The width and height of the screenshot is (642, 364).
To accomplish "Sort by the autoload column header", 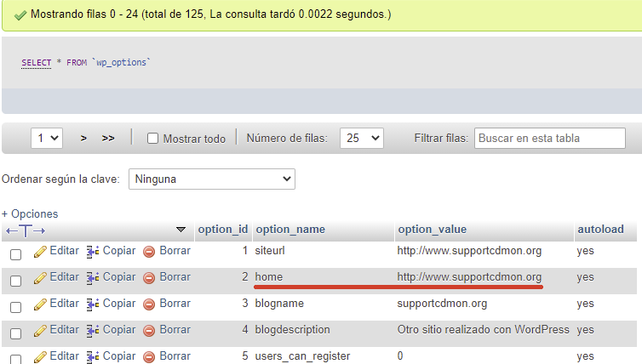I will [600, 230].
